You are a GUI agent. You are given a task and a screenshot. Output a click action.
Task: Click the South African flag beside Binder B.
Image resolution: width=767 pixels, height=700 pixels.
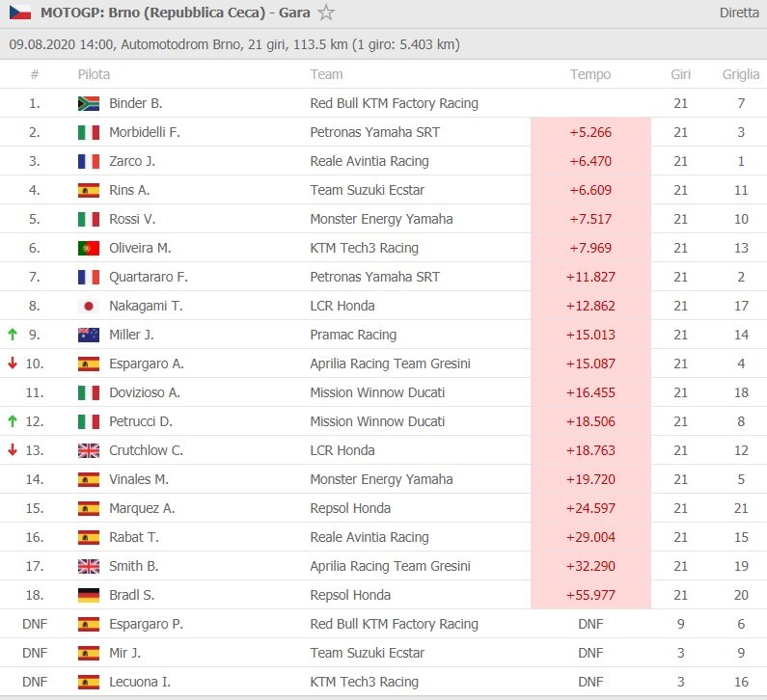click(89, 103)
